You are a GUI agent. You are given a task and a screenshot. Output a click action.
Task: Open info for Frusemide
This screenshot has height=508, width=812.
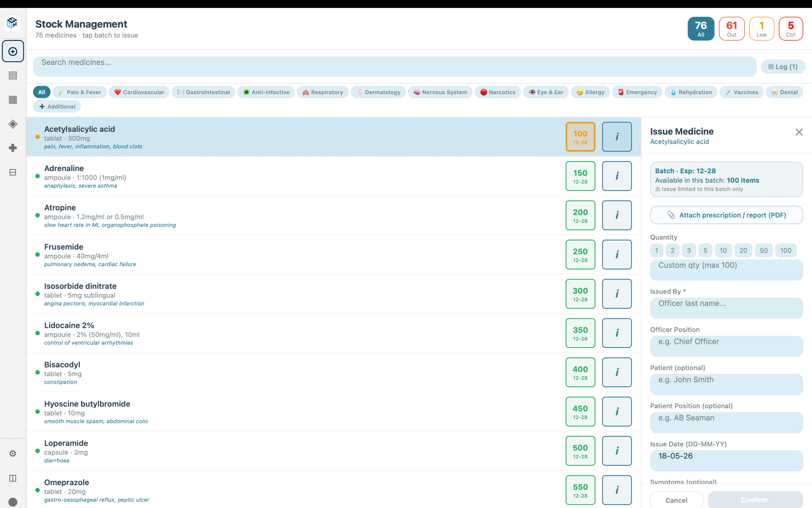(x=617, y=254)
